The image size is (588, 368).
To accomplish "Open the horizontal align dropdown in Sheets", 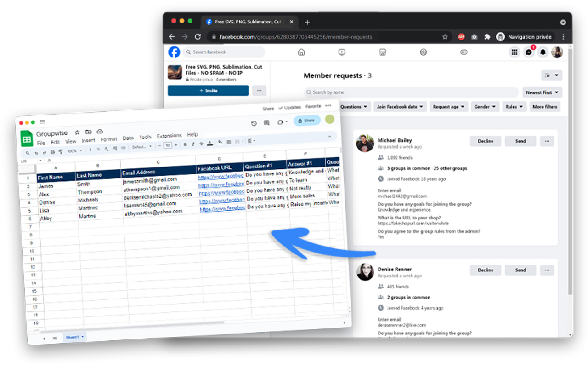I will [251, 141].
